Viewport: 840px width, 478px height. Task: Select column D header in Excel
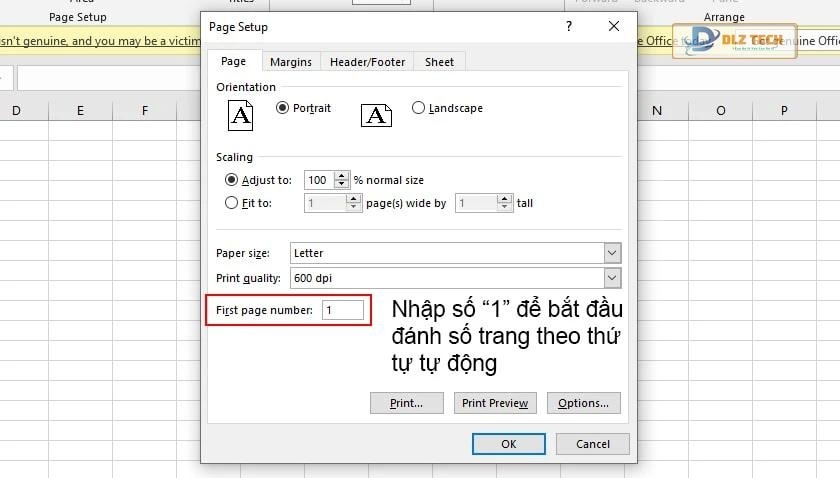pyautogui.click(x=16, y=110)
